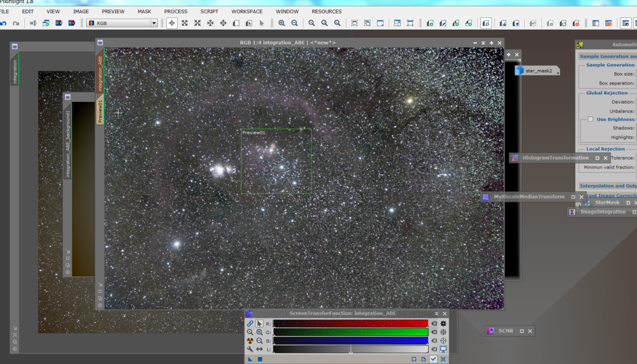Click the G channel green STF bar
The width and height of the screenshot is (637, 364).
click(350, 332)
